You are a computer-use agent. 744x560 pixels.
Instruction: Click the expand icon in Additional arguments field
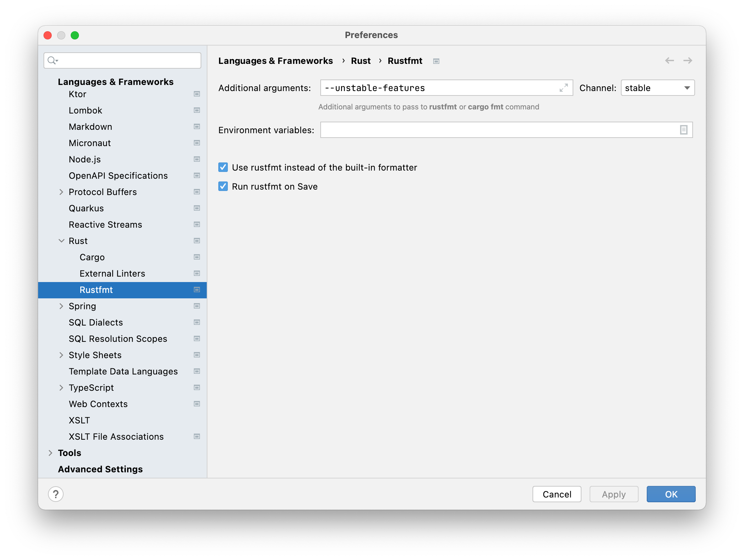(x=563, y=88)
